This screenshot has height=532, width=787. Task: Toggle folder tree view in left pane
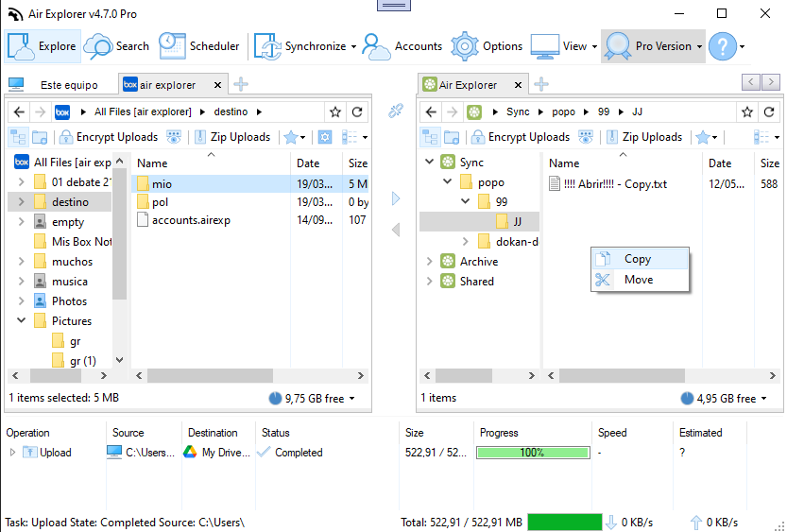coord(18,136)
